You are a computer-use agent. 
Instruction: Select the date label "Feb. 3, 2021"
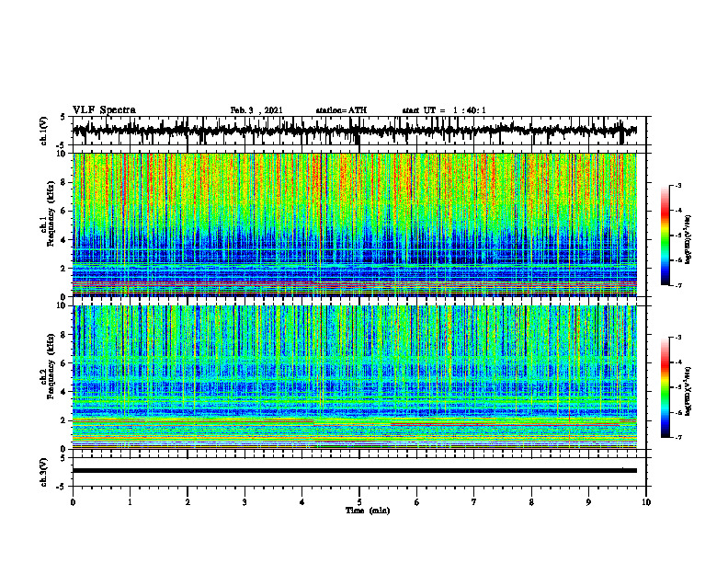click(x=256, y=110)
